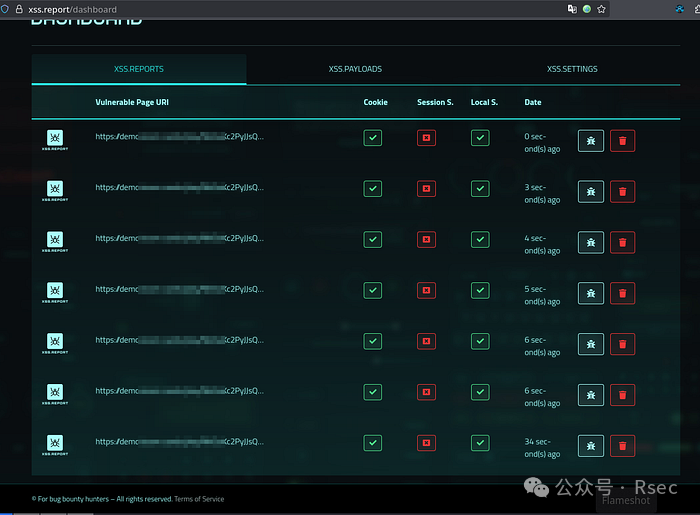Click bug icon on the 4 seconds ago report
The image size is (700, 515).
click(590, 241)
